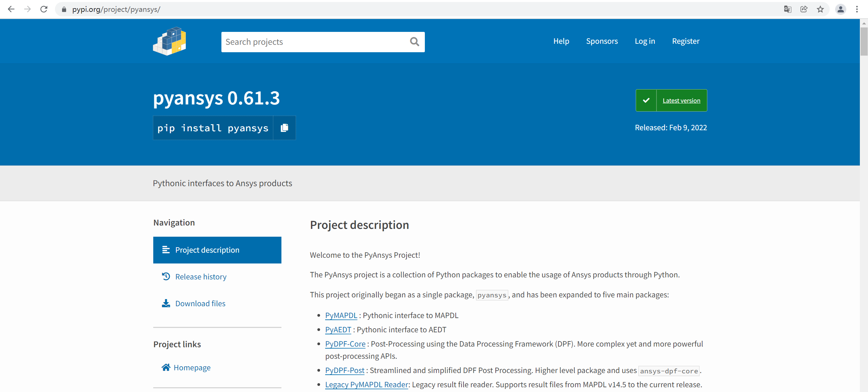Copy pip install command to clipboard

point(284,128)
